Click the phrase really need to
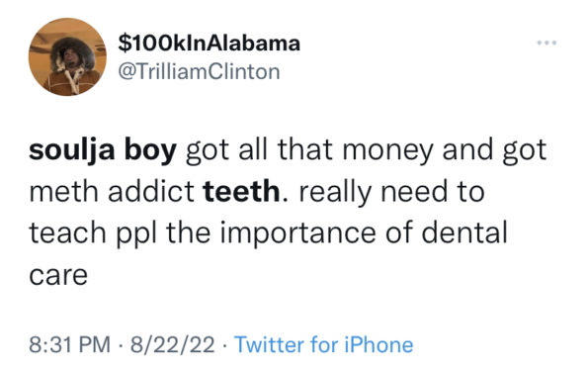Viewport: 588px width, 373px height. click(391, 193)
